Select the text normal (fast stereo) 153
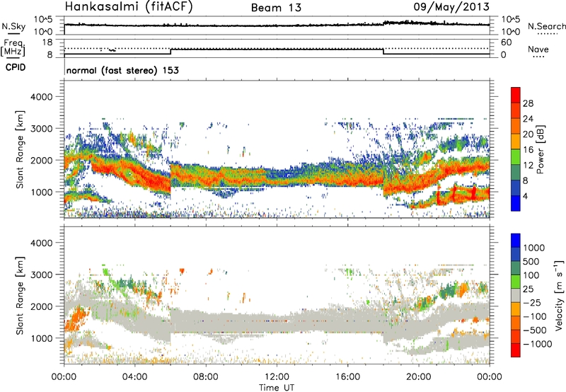566x392 pixels. [122, 70]
